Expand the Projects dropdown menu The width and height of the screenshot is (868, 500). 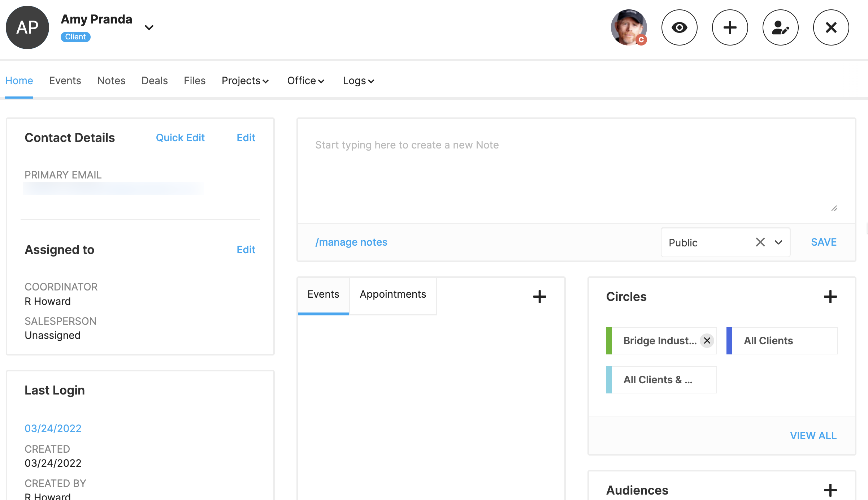(245, 81)
